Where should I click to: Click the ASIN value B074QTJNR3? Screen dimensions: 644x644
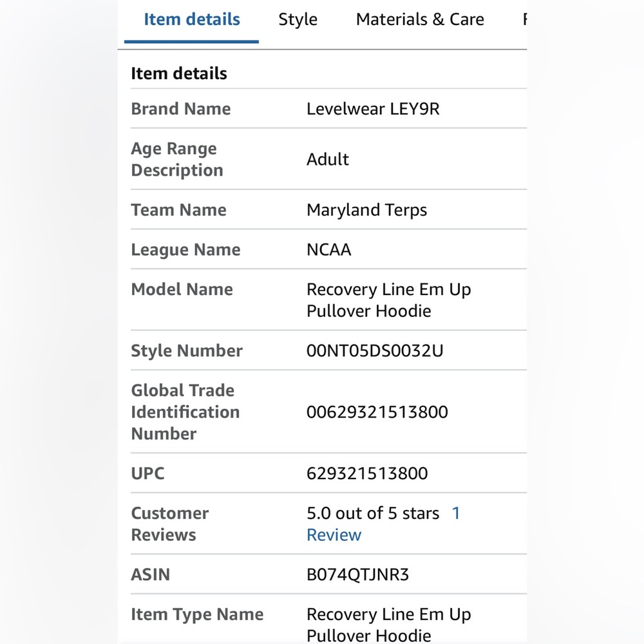pyautogui.click(x=357, y=574)
